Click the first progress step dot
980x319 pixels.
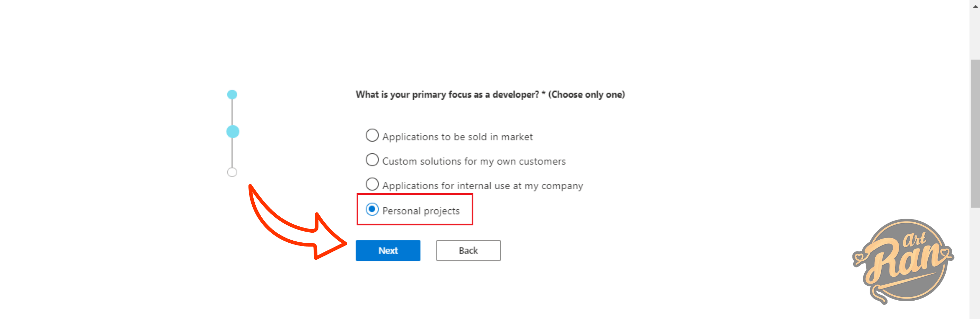point(232,94)
